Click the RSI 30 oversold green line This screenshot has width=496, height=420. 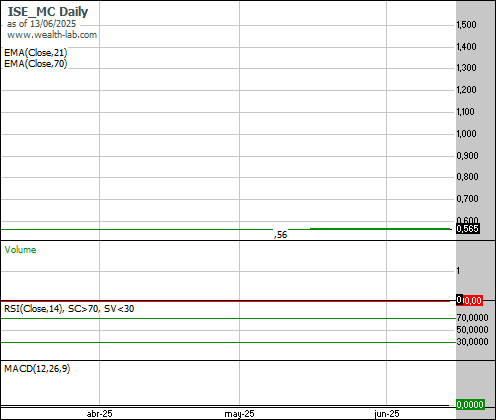(228, 342)
